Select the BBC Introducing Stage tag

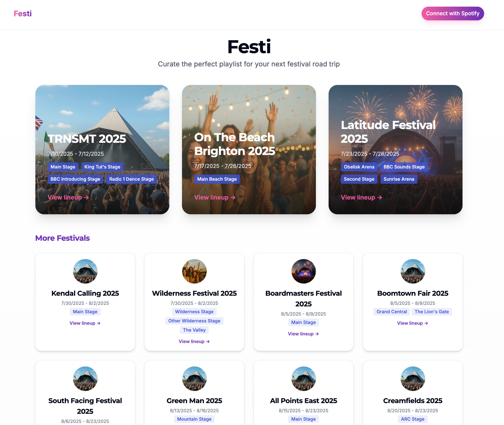point(75,179)
